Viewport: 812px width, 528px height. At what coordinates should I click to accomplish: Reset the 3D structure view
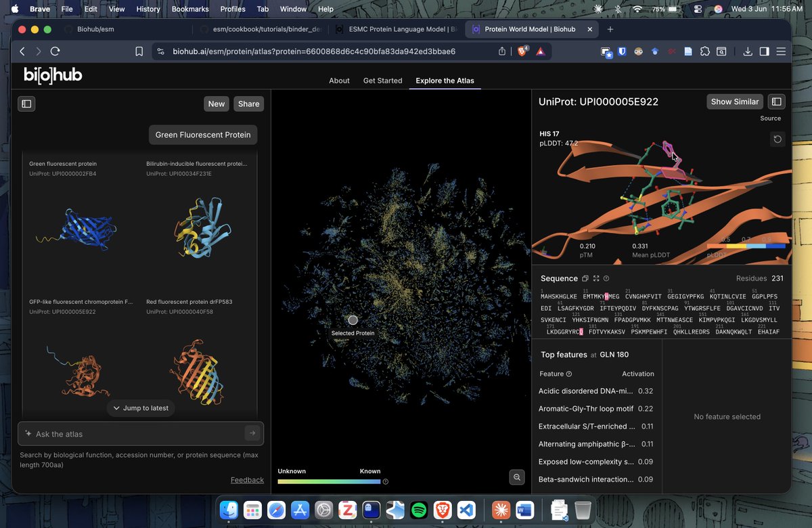click(777, 139)
